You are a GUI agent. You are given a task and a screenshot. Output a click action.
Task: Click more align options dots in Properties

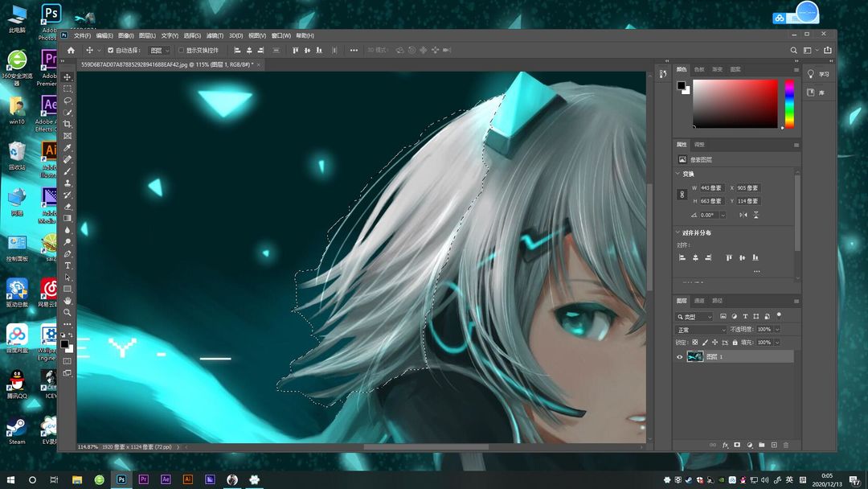pos(756,271)
